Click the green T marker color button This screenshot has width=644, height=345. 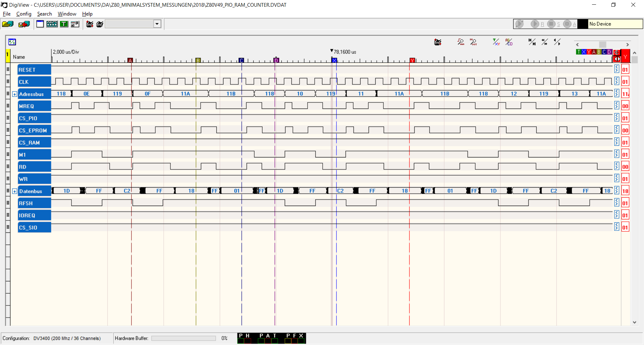coord(579,52)
